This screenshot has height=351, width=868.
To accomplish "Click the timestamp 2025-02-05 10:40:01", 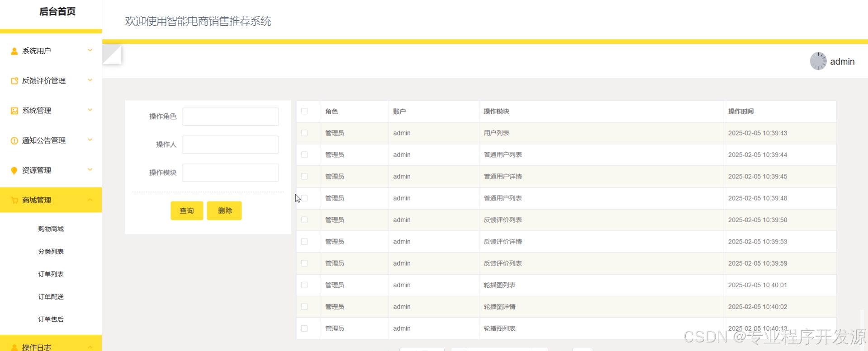I will point(758,285).
